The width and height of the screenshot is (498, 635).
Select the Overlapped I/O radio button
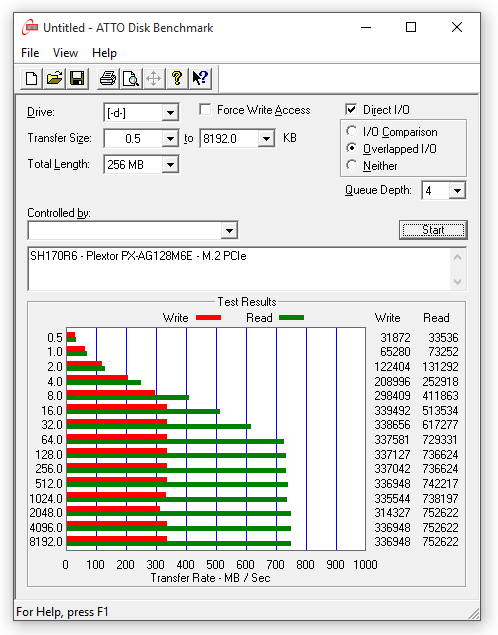(351, 149)
